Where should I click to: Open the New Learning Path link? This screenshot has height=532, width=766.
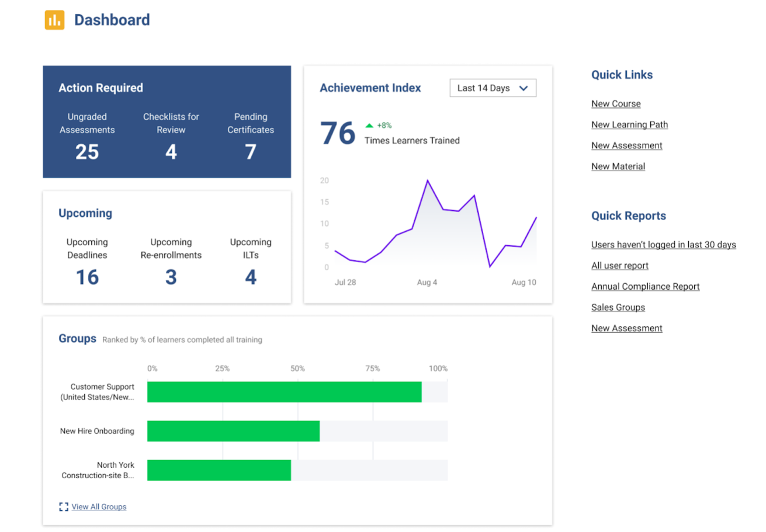[x=629, y=124]
